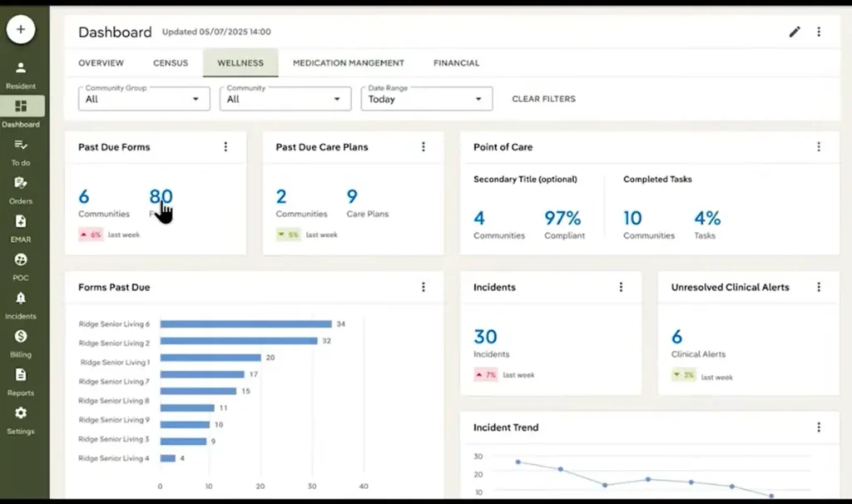This screenshot has width=852, height=504.
Task: Click the Ridge Senior Living 3 label
Action: (113, 439)
